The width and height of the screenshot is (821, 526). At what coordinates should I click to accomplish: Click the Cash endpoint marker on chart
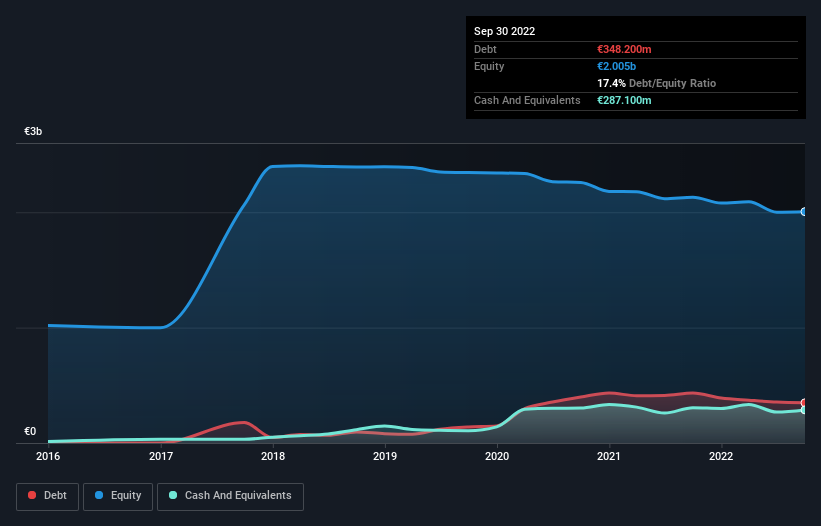coord(804,410)
